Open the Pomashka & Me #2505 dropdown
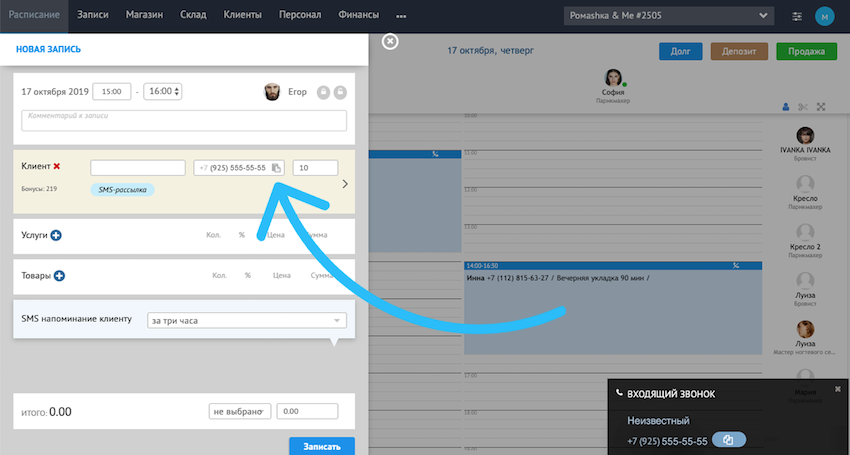Screen dimensions: 850x455 click(x=668, y=16)
